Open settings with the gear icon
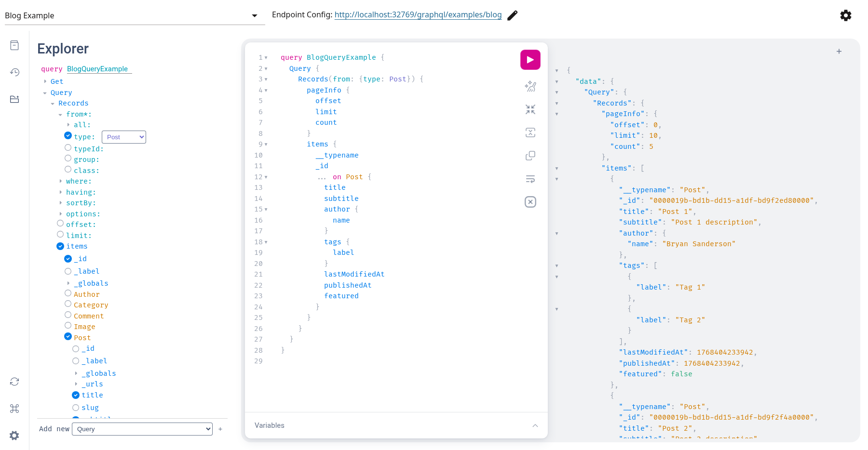The height and width of the screenshot is (450, 868). point(846,15)
